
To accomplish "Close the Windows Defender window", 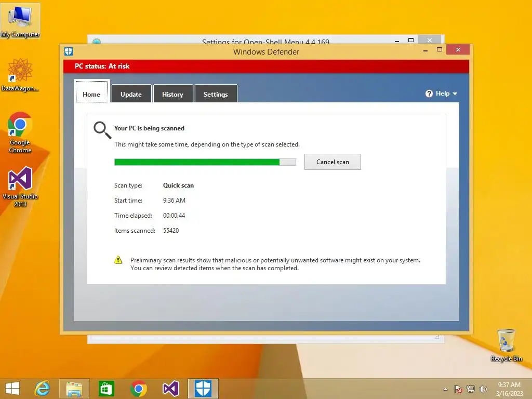I will (x=458, y=50).
